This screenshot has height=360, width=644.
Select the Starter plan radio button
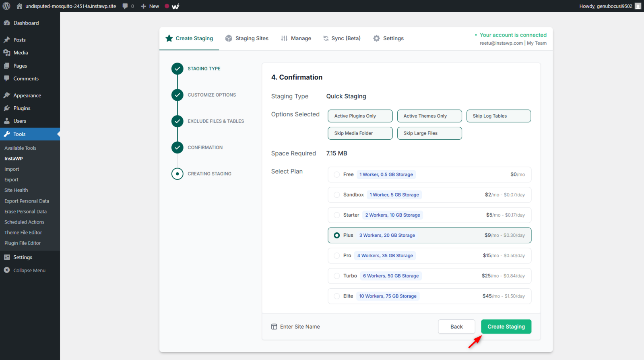point(337,215)
